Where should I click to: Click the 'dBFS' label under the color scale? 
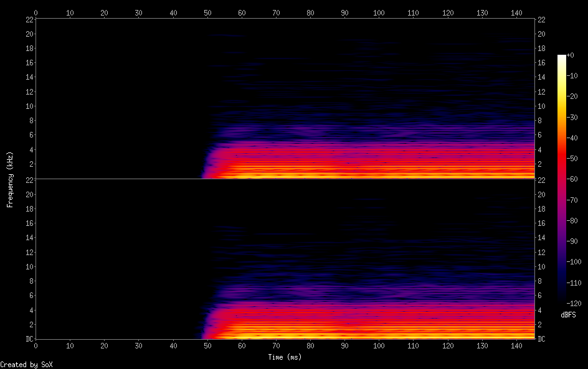568,315
